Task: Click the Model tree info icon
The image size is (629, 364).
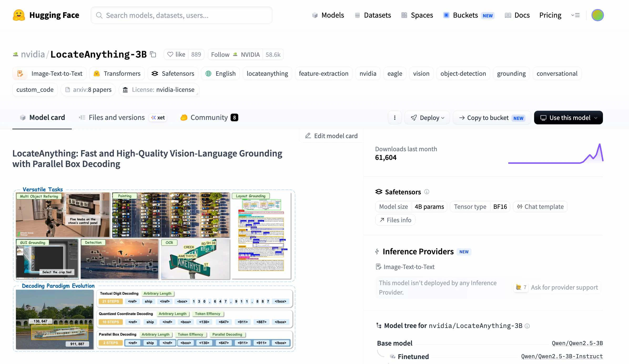Action: click(527, 326)
